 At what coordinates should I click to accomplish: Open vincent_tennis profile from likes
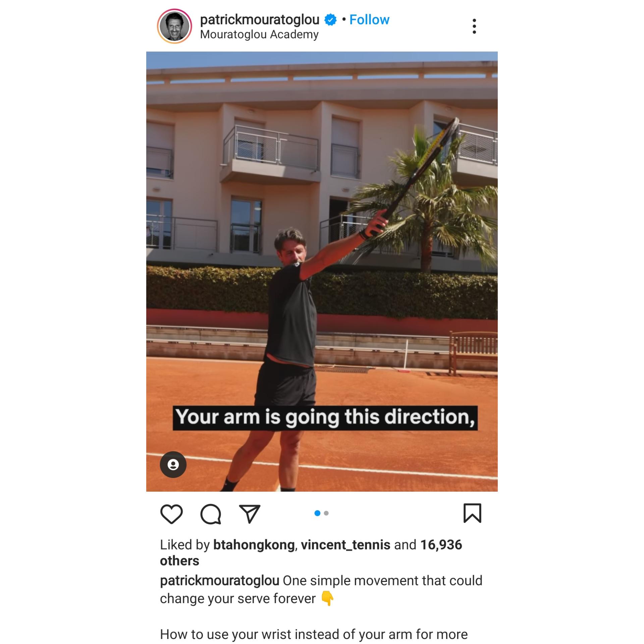(x=345, y=545)
